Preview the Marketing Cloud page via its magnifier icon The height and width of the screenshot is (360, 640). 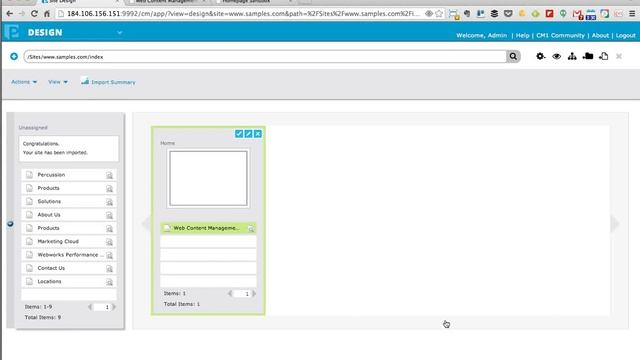pos(109,242)
